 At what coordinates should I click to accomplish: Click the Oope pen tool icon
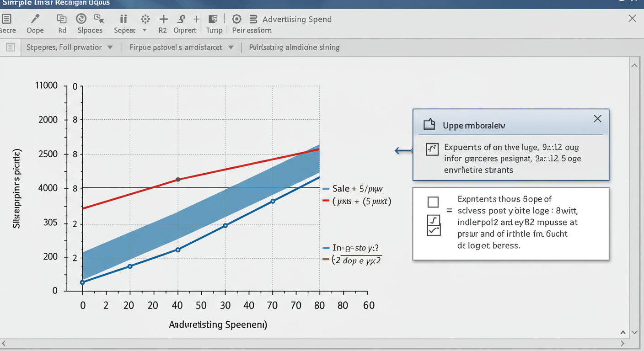(x=35, y=19)
